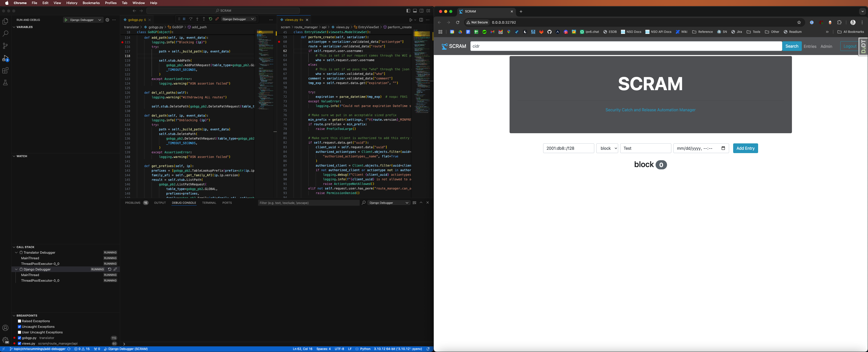Open launch.json via gear icon
This screenshot has width=868, height=352.
click(107, 20)
